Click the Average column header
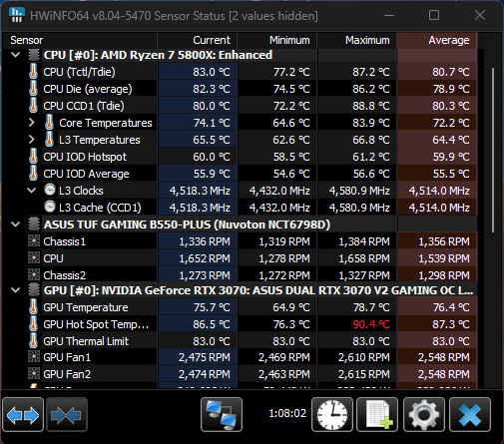 [x=437, y=40]
